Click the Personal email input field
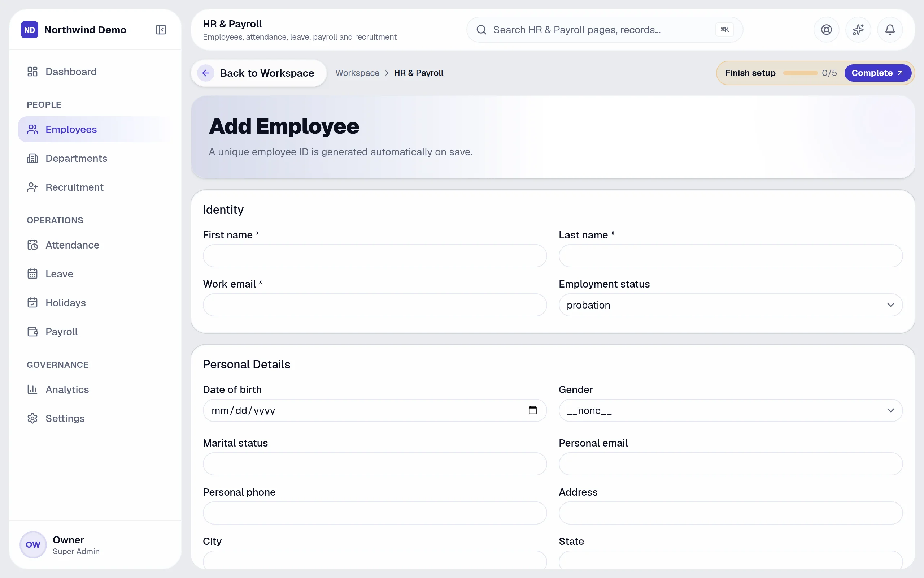 tap(731, 464)
